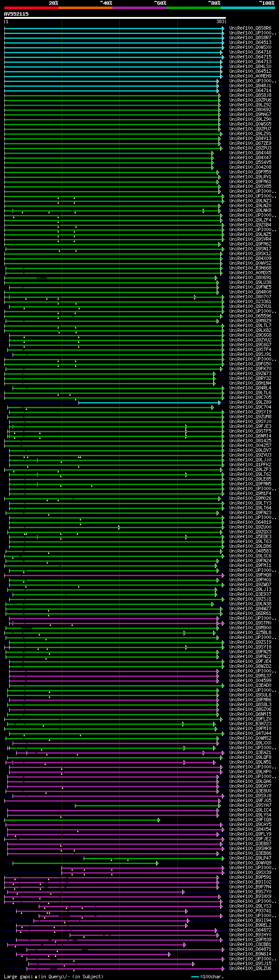Select the label UniRef100_C8CBB1
Screen dimensions: 279x980
point(250,945)
